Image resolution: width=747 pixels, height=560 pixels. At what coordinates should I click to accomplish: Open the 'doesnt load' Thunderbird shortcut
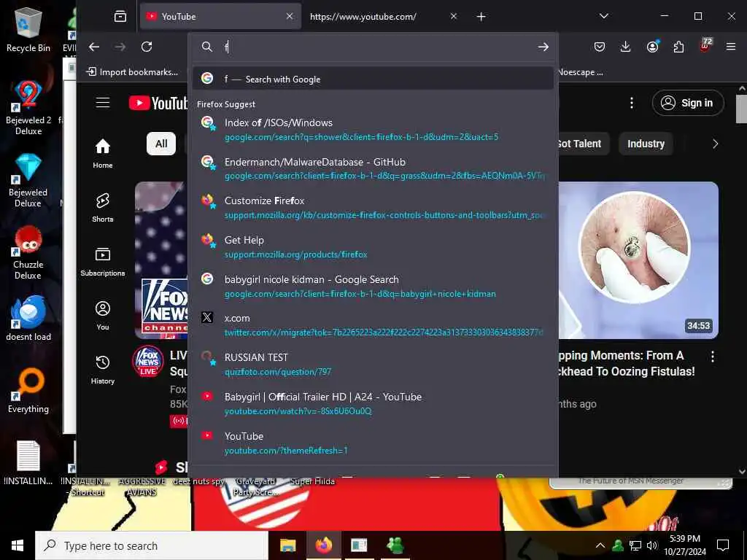[x=28, y=318]
